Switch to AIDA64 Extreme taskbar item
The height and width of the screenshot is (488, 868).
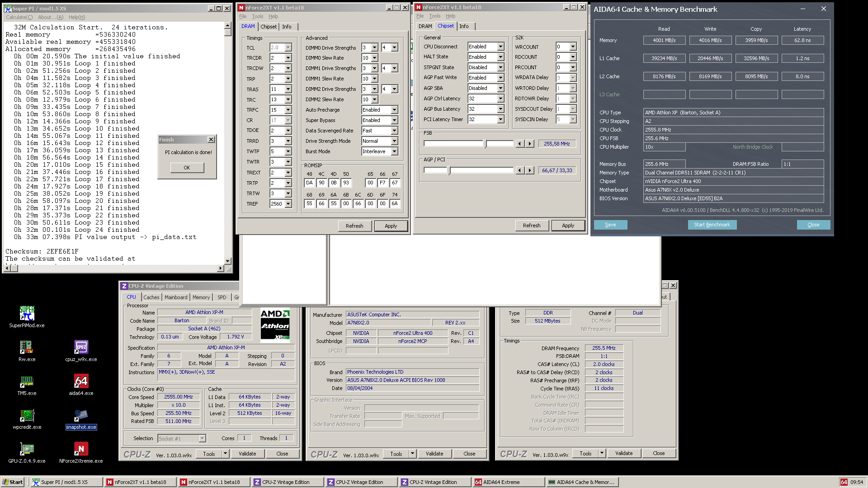click(508, 482)
